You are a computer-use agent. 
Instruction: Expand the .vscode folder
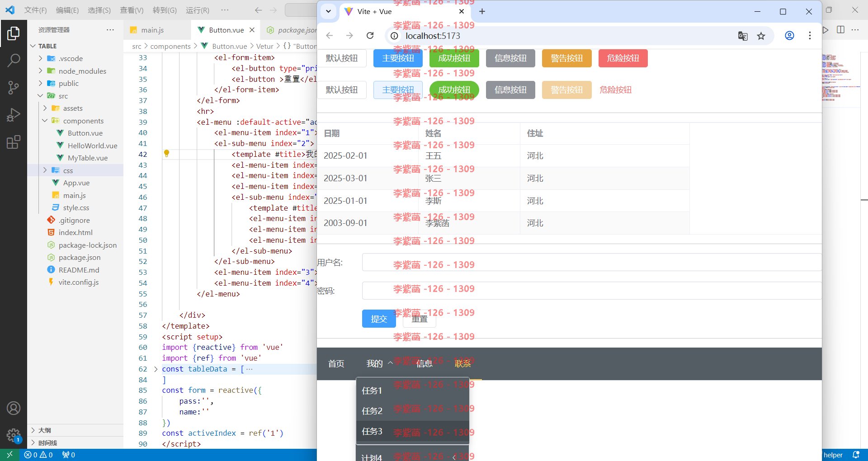(x=41, y=58)
